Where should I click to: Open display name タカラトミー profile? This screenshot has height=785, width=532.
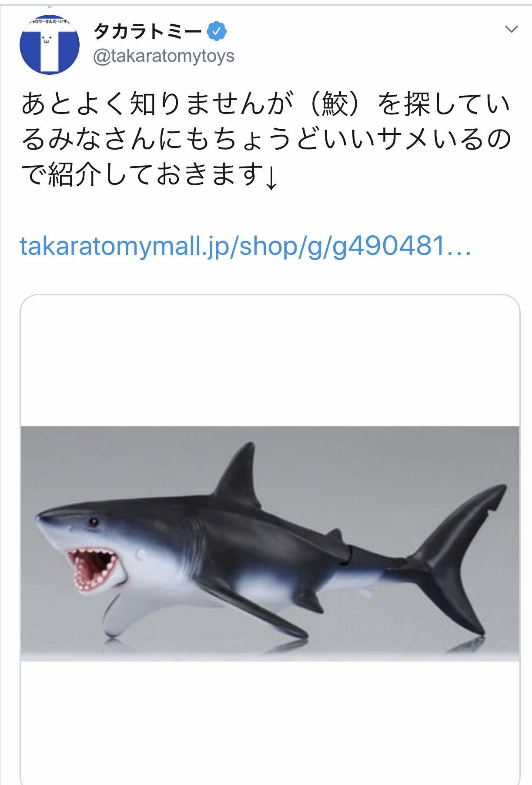point(148,31)
